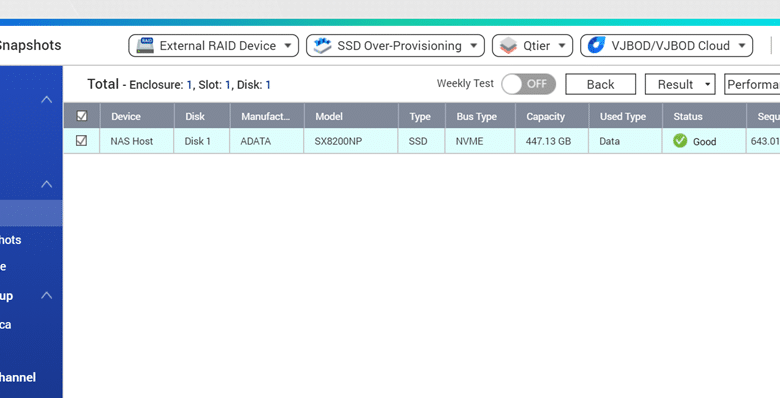Collapse the sidebar chevron next to 'up'

(x=46, y=296)
